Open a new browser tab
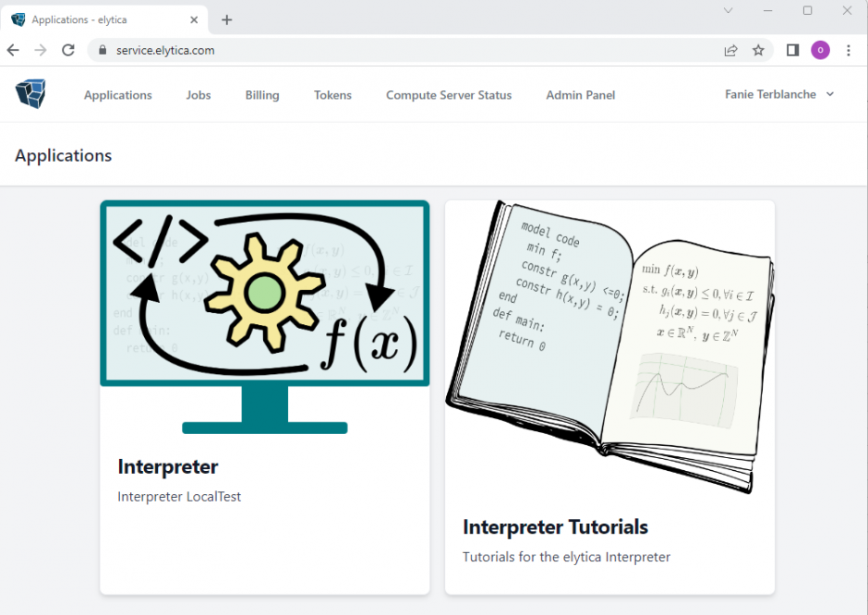868x615 pixels. tap(227, 19)
